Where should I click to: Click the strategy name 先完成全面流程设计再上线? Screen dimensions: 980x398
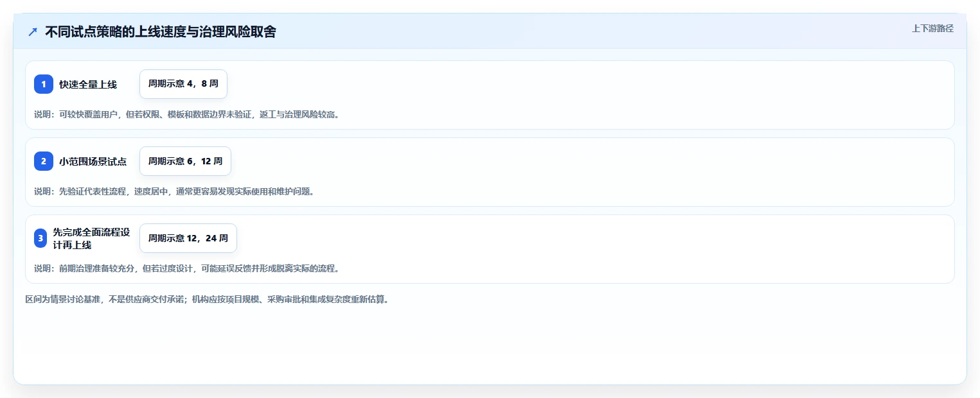(91, 238)
